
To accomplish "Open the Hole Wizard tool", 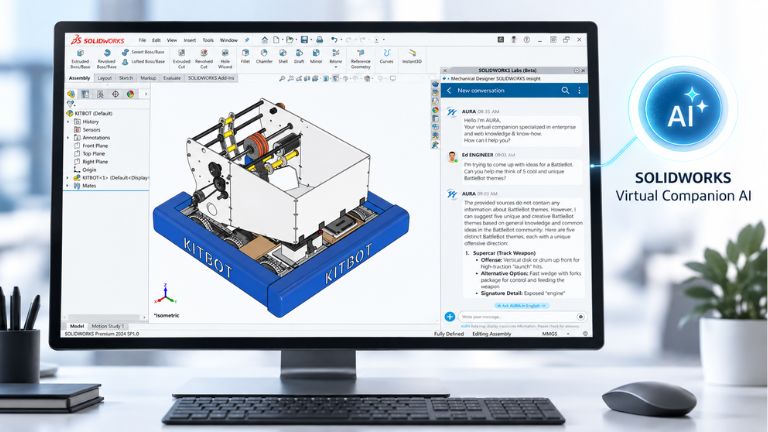I will [225, 58].
